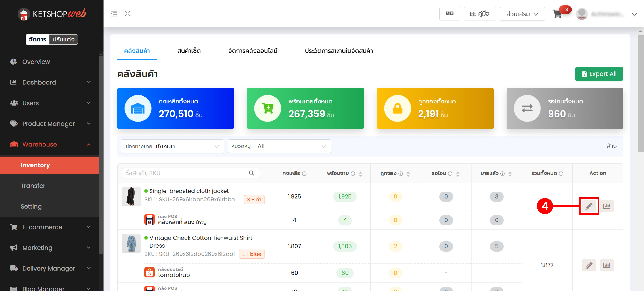The height and width of the screenshot is (291, 644).
Task: Open หมวดหมู่ All dropdown
Action: 279,146
